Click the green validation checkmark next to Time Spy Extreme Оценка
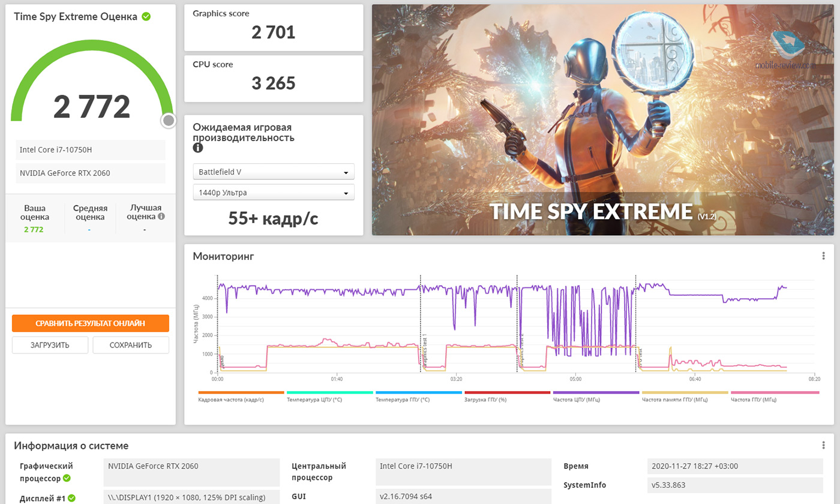Screen dimensions: 840x504 146,17
